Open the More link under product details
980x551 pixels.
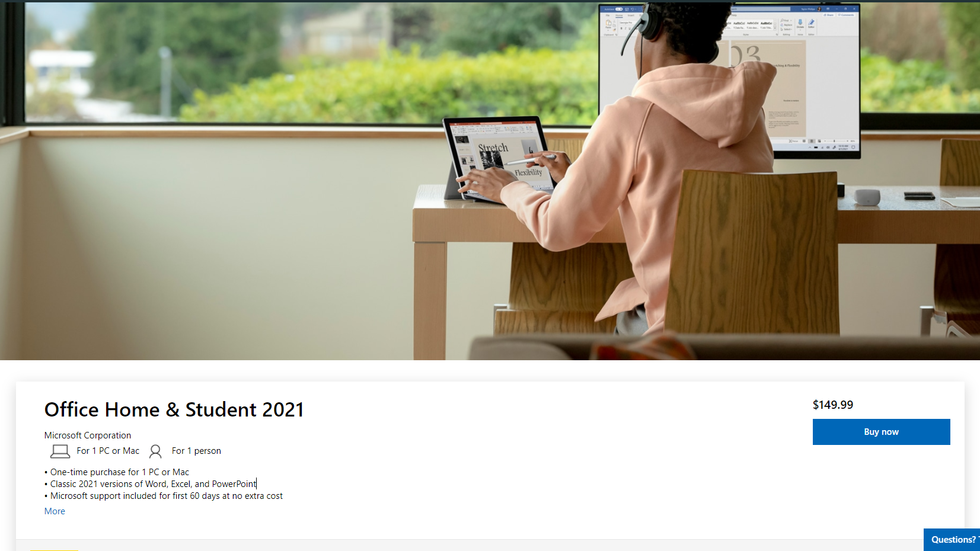[54, 511]
